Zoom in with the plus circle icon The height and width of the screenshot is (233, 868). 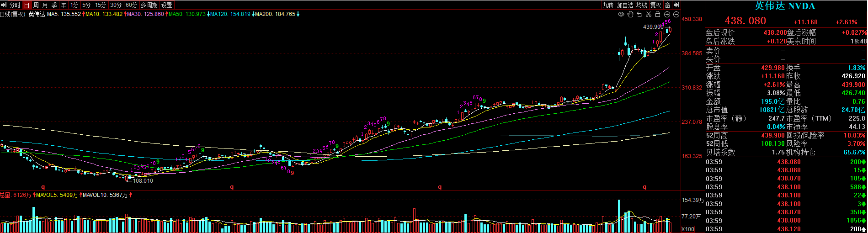pyautogui.click(x=667, y=14)
